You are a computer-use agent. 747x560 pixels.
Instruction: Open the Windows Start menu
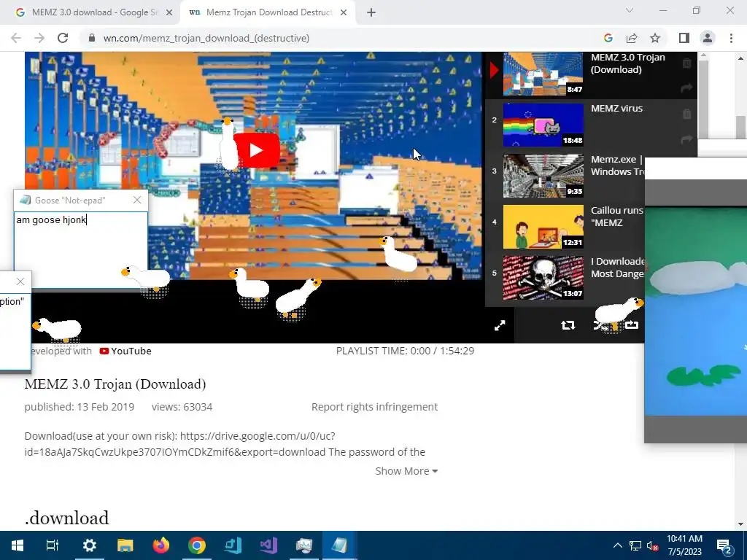18,545
